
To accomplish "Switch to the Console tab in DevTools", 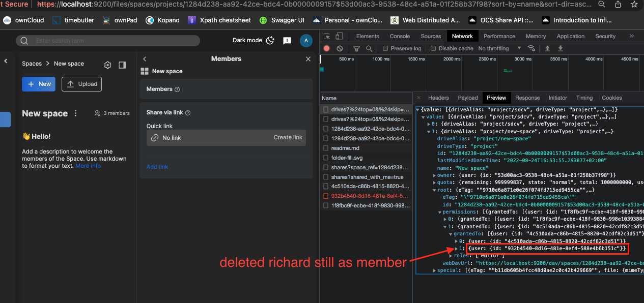I will coord(400,36).
